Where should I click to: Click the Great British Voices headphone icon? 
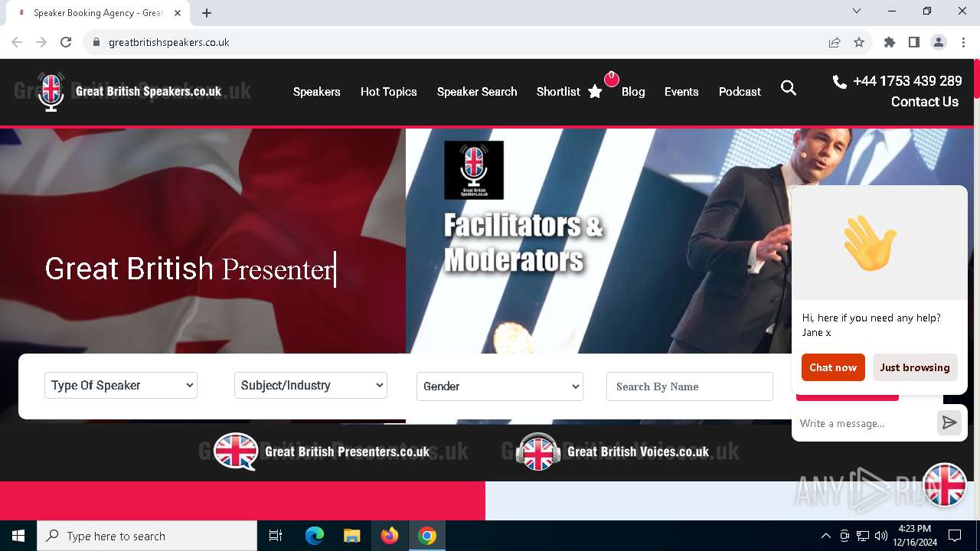(537, 452)
